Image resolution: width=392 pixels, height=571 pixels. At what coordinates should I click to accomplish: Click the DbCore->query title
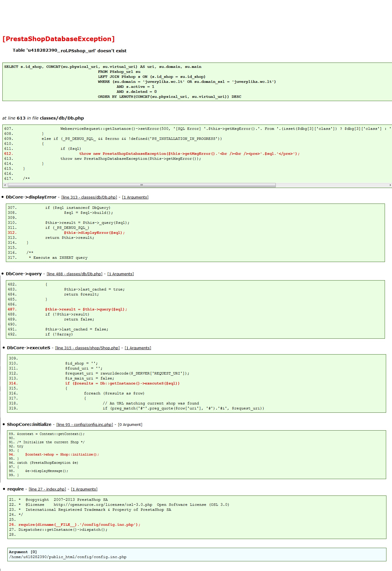(x=24, y=274)
